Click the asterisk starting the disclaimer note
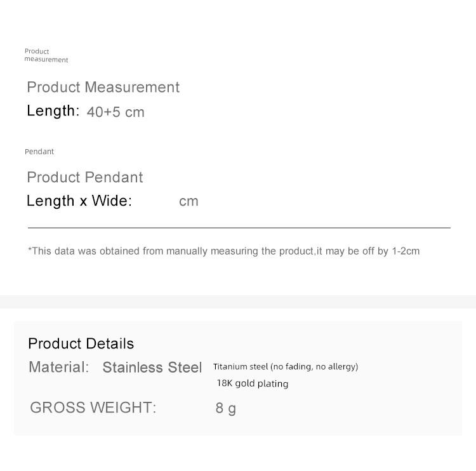The height and width of the screenshot is (471, 476). [30, 250]
